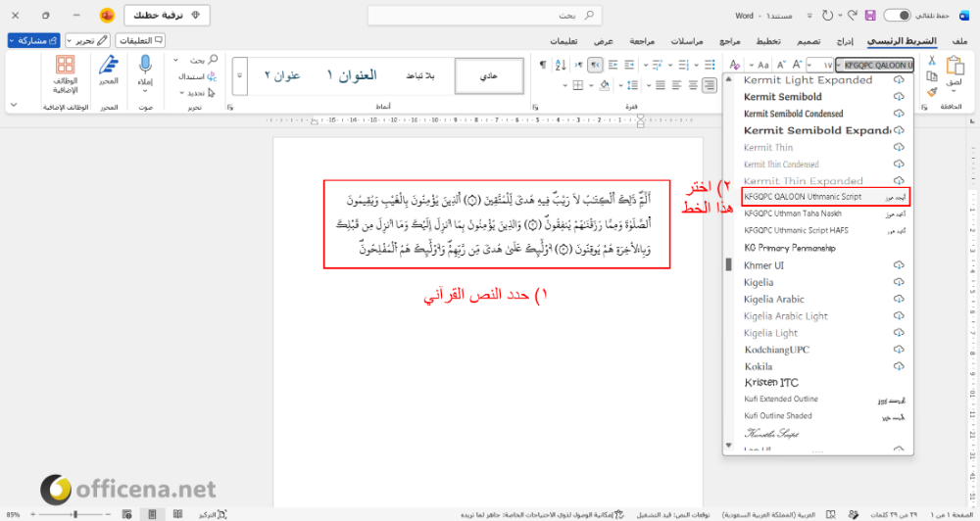
Task: Select the Format Painter brush icon
Action: click(x=932, y=92)
